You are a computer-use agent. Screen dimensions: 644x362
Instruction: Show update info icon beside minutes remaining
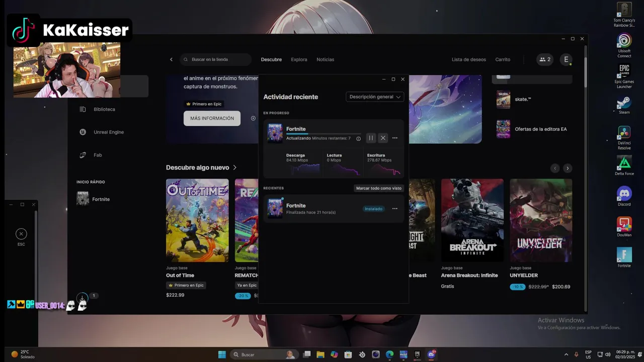point(358,138)
